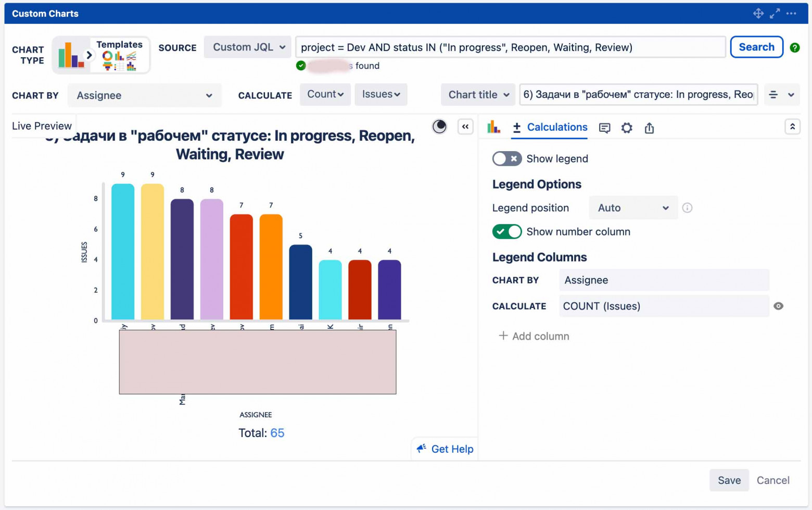
Task: Disable the Show number column toggle
Action: pos(506,232)
